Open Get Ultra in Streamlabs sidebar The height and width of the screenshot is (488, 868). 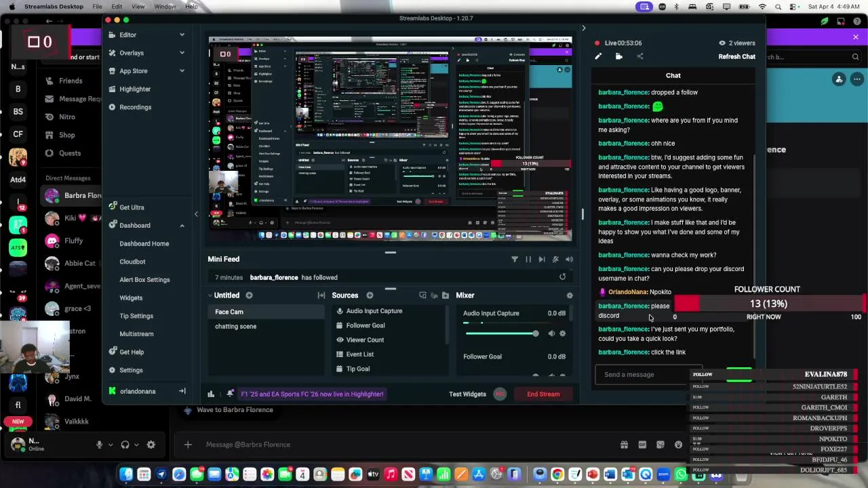pyautogui.click(x=132, y=207)
